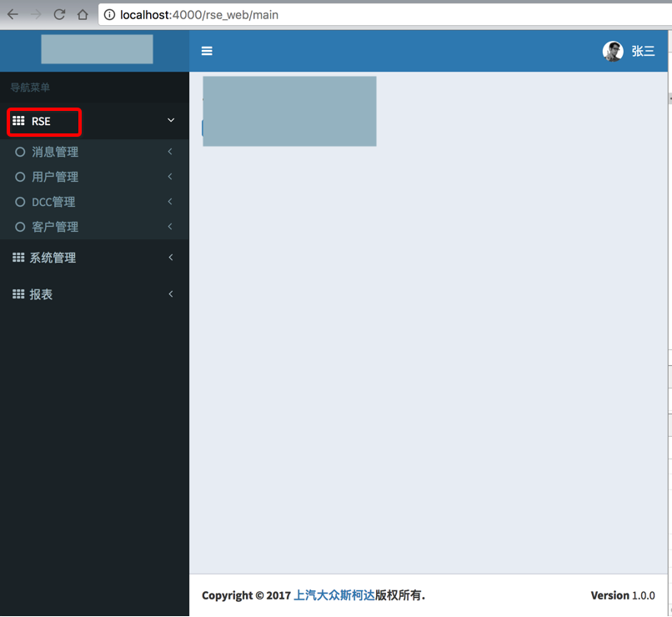Open 客户管理 submenu item
Viewport: 672px width, 617px height.
(55, 227)
